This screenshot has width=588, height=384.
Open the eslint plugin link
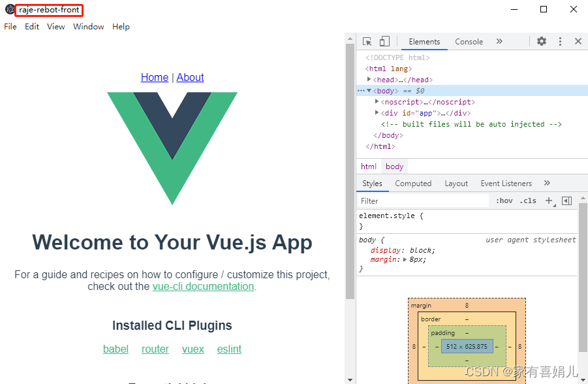(x=229, y=349)
